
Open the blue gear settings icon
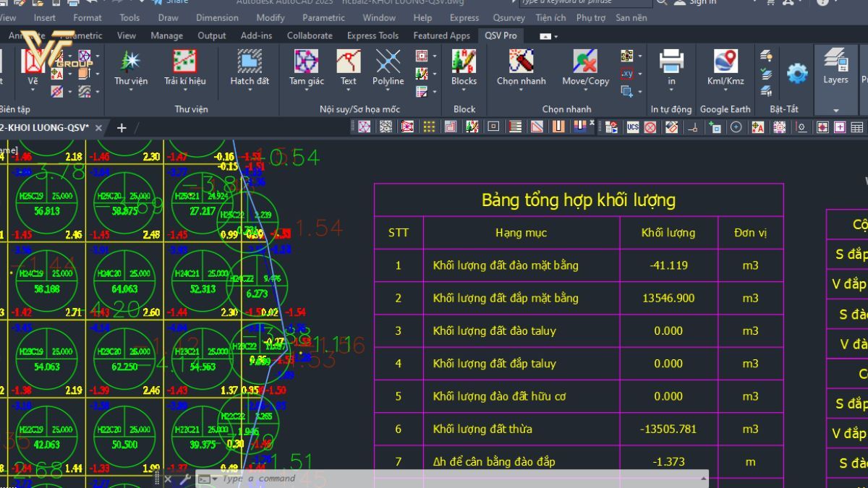[797, 73]
